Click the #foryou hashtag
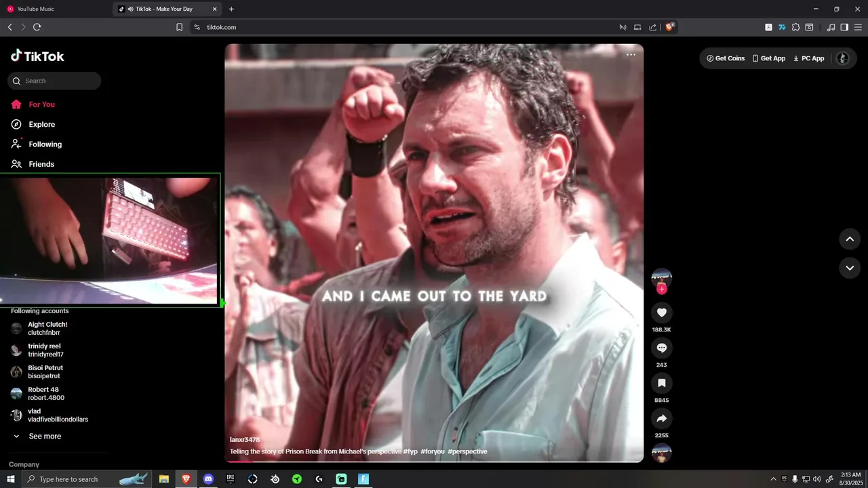The width and height of the screenshot is (868, 488). pos(433,451)
